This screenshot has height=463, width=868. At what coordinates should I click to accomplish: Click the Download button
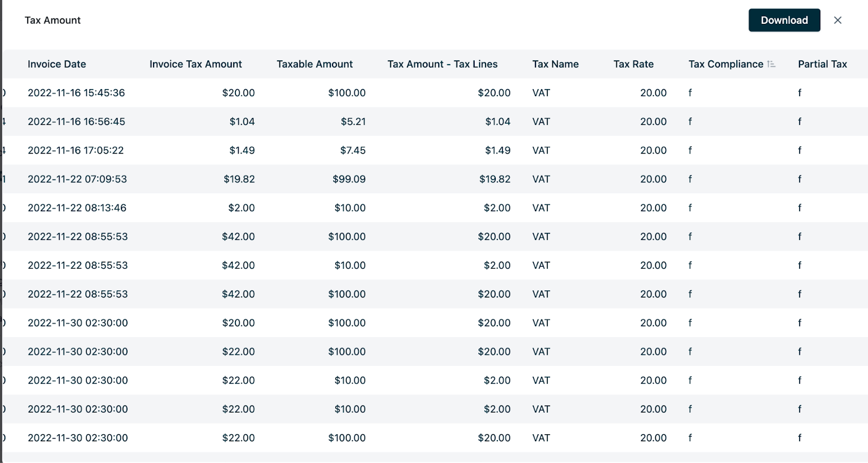(784, 20)
